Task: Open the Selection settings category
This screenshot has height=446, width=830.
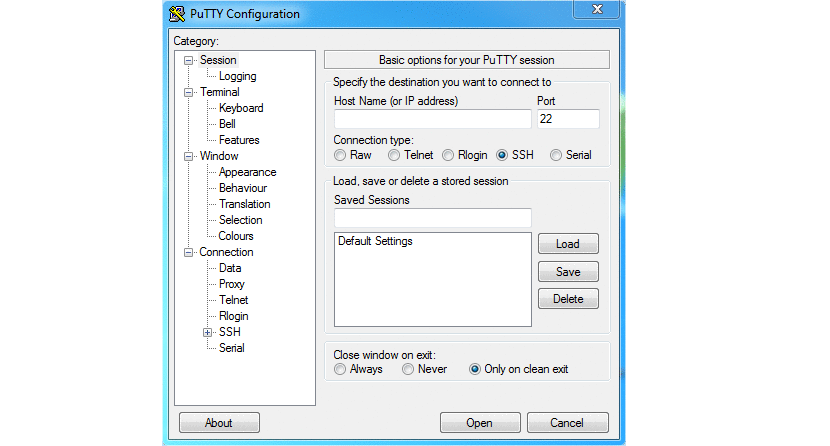Action: click(241, 220)
